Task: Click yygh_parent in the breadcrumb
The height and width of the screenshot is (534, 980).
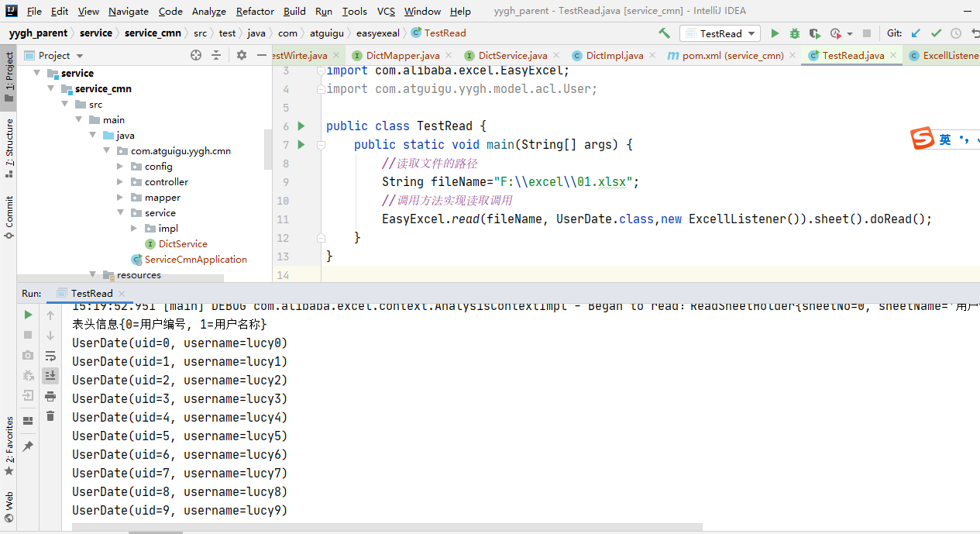Action: pos(39,33)
